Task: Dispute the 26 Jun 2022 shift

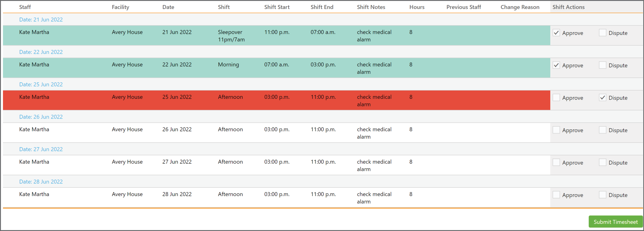Action: pyautogui.click(x=602, y=130)
